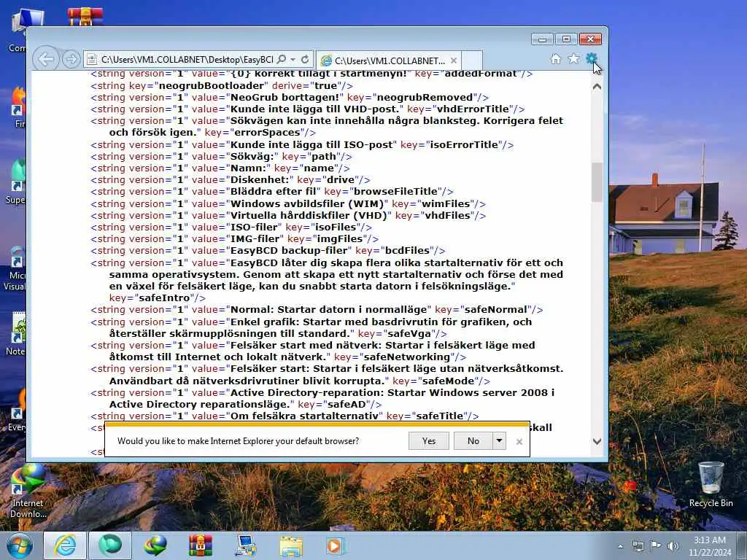This screenshot has width=747, height=560.
Task: Click the "safeIntro" key text
Action: point(164,298)
